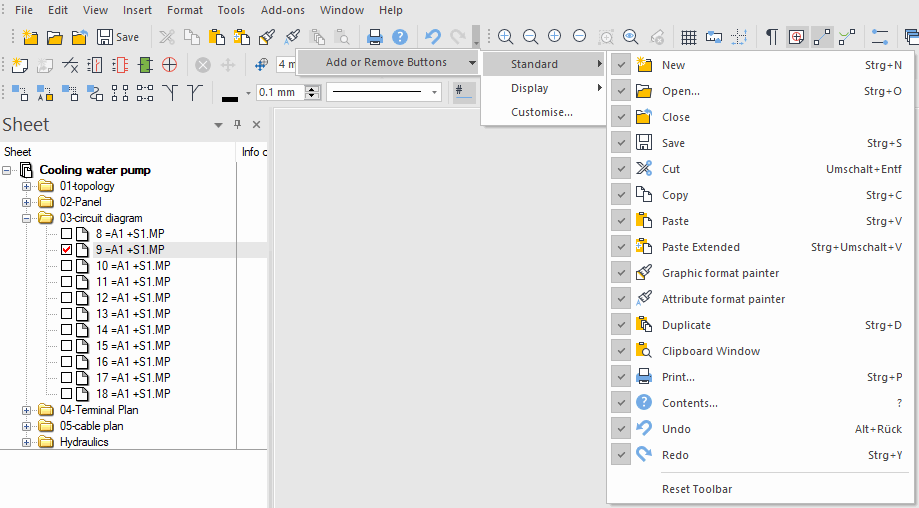Check the box for sheet 8 =A1 +S1.MP
Screen dimensions: 919x508
tap(67, 234)
